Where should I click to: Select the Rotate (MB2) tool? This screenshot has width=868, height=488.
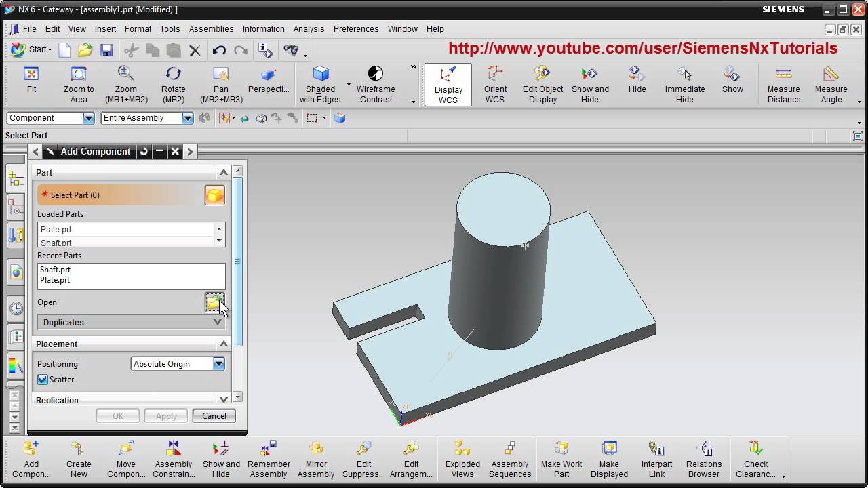point(173,74)
